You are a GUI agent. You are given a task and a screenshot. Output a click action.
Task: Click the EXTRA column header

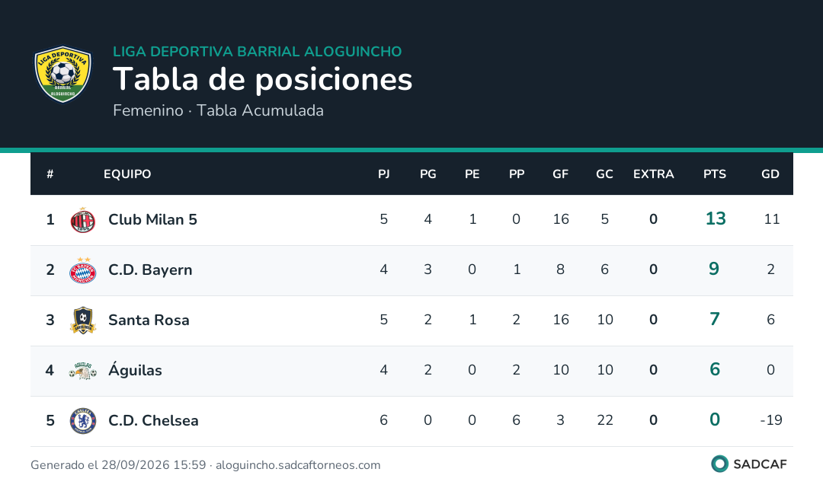pyautogui.click(x=654, y=174)
